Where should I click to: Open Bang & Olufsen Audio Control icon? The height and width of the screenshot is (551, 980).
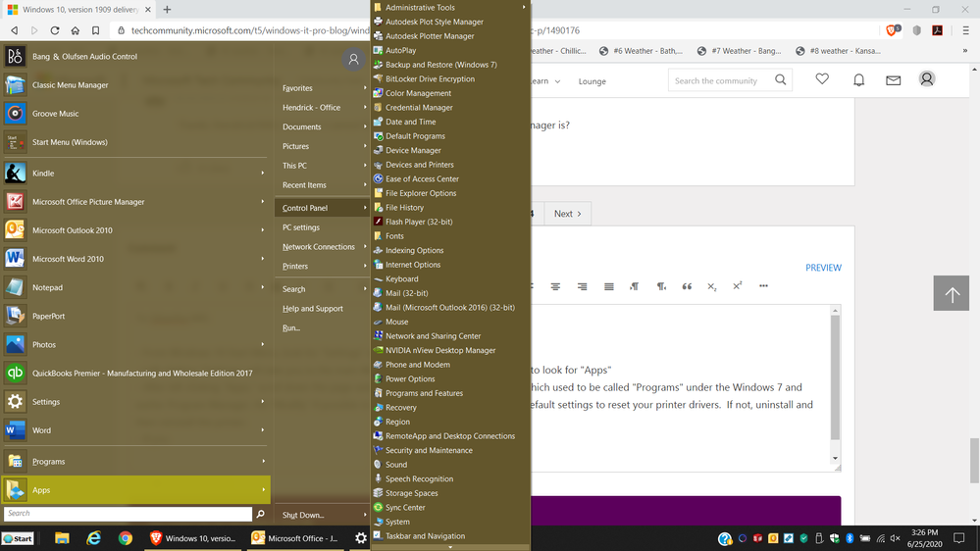coord(15,56)
